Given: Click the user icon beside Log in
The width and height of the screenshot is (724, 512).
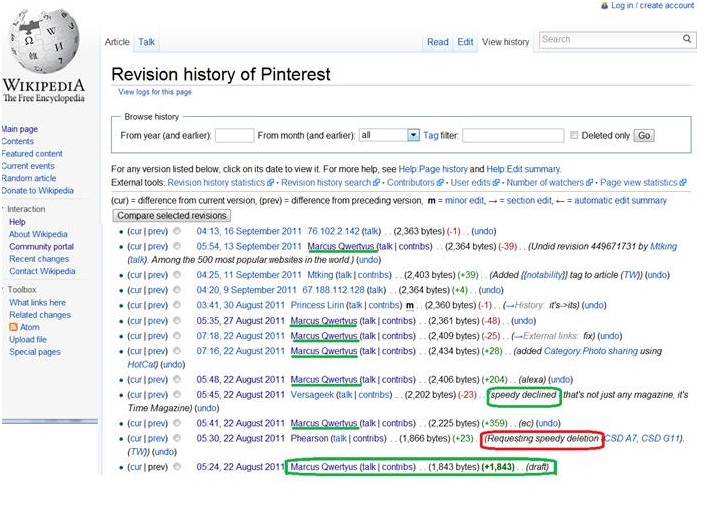Looking at the screenshot, I should [x=604, y=6].
